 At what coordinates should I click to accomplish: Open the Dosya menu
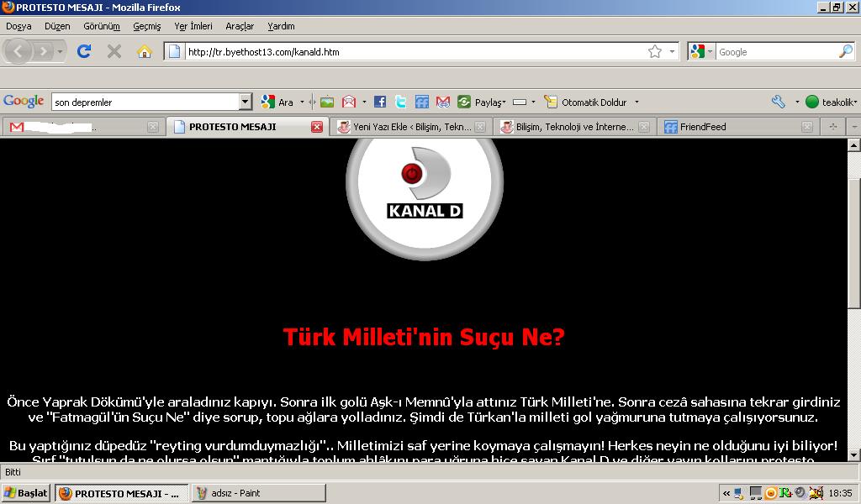(18, 26)
